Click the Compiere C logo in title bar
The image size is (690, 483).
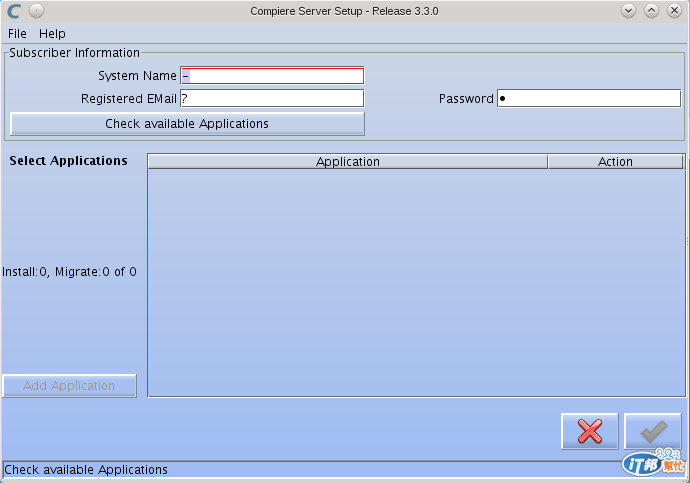pos(14,11)
